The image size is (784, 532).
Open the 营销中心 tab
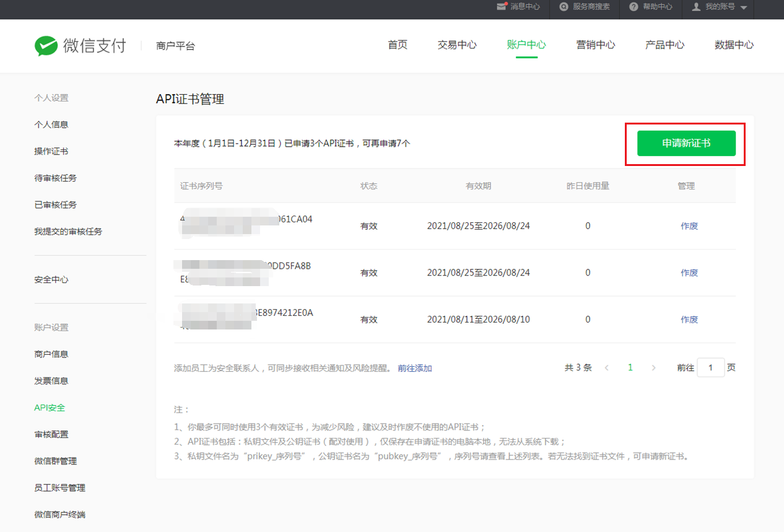(x=596, y=45)
